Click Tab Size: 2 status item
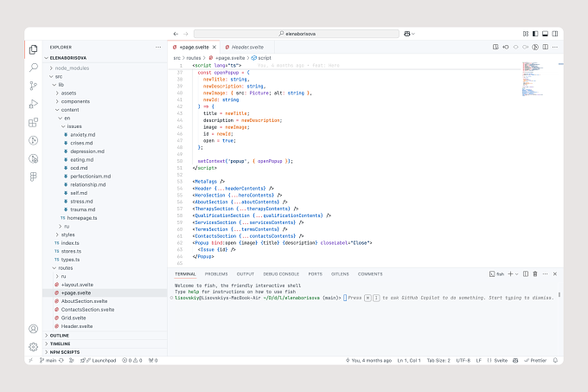The height and width of the screenshot is (392, 588). pyautogui.click(x=438, y=361)
